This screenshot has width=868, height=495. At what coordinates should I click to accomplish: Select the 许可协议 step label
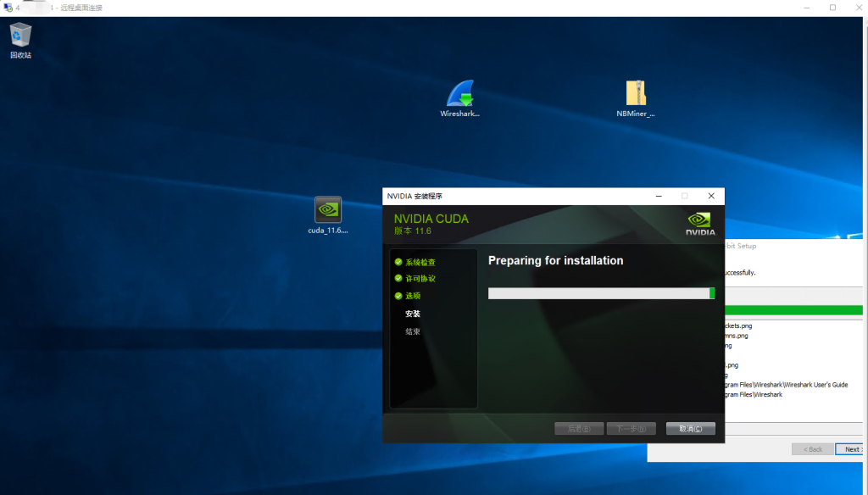(x=420, y=279)
